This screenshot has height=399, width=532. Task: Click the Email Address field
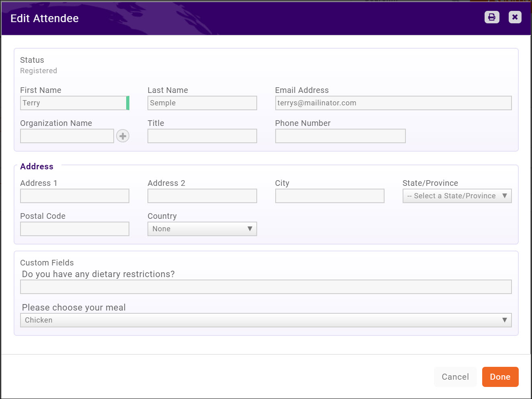coord(393,103)
